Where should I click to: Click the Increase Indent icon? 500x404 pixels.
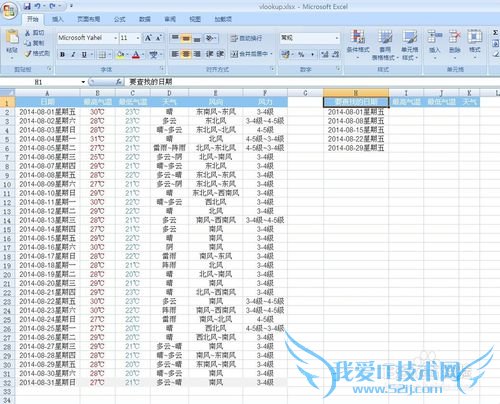point(220,54)
